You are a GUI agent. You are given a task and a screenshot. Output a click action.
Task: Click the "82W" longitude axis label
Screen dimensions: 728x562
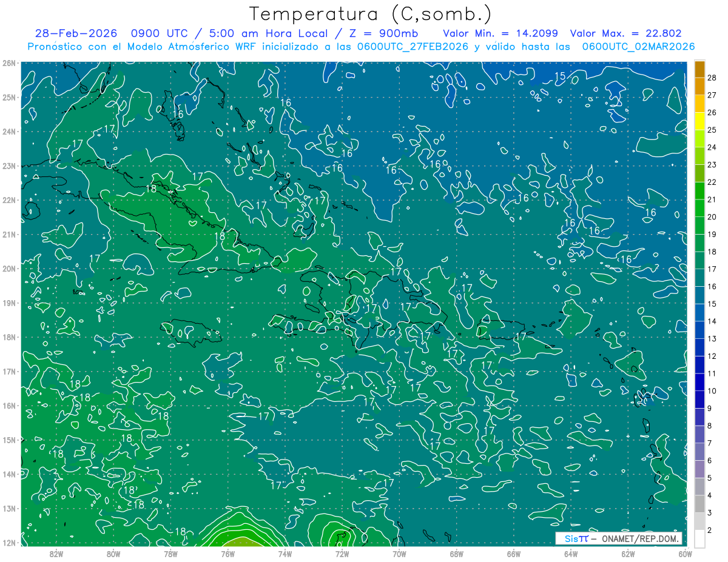pyautogui.click(x=56, y=553)
